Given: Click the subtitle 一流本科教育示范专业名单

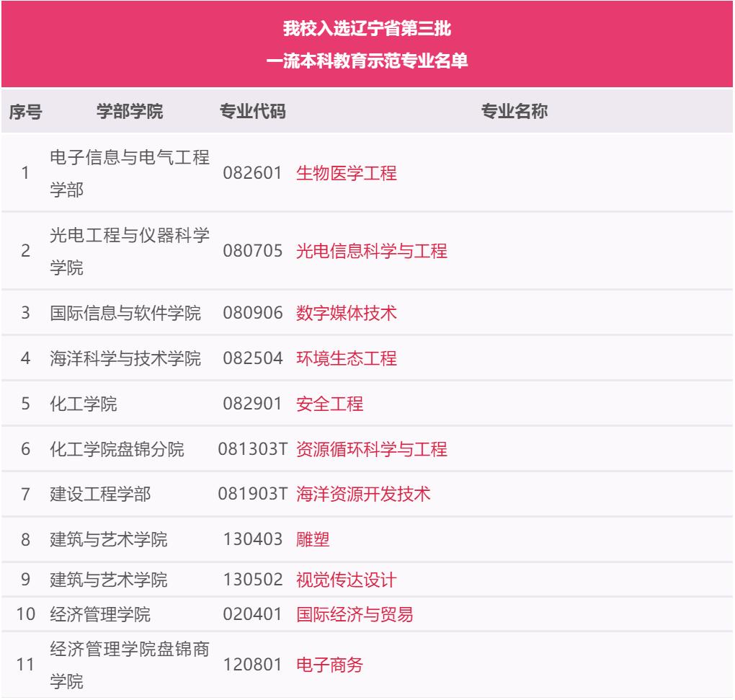Looking at the screenshot, I should (x=367, y=61).
